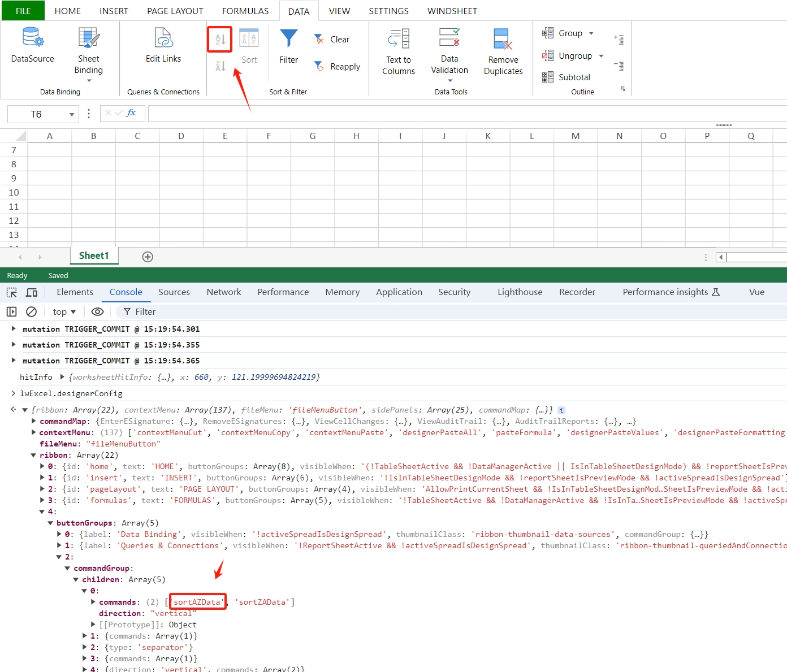This screenshot has height=672, width=787.
Task: Add a new sheet with plus icon
Action: click(x=148, y=257)
